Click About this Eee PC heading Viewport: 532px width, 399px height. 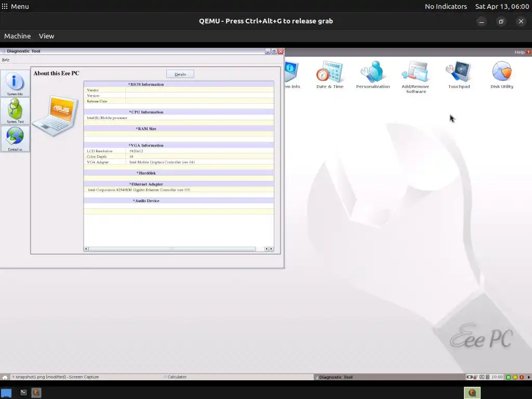click(x=56, y=73)
